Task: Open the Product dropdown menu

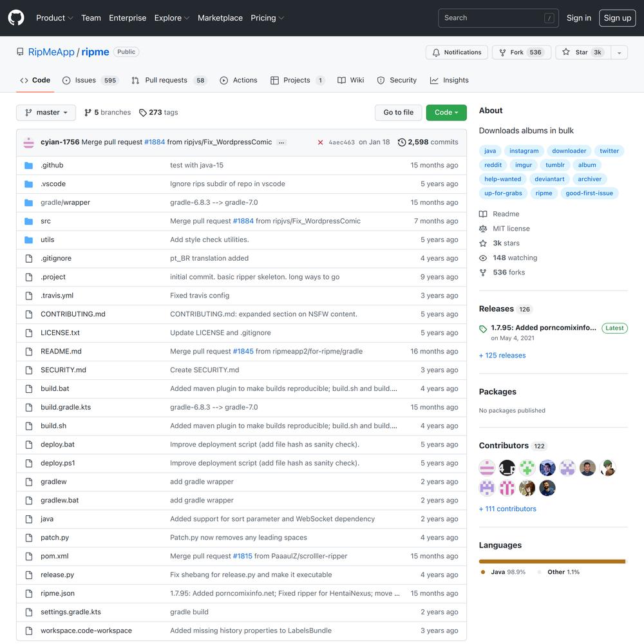Action: 54,17
